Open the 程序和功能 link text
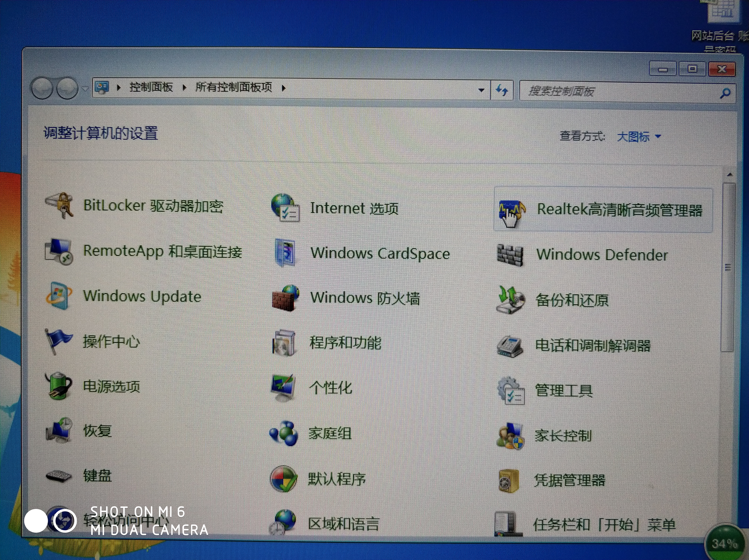Screen dimensions: 749x560 (346, 343)
